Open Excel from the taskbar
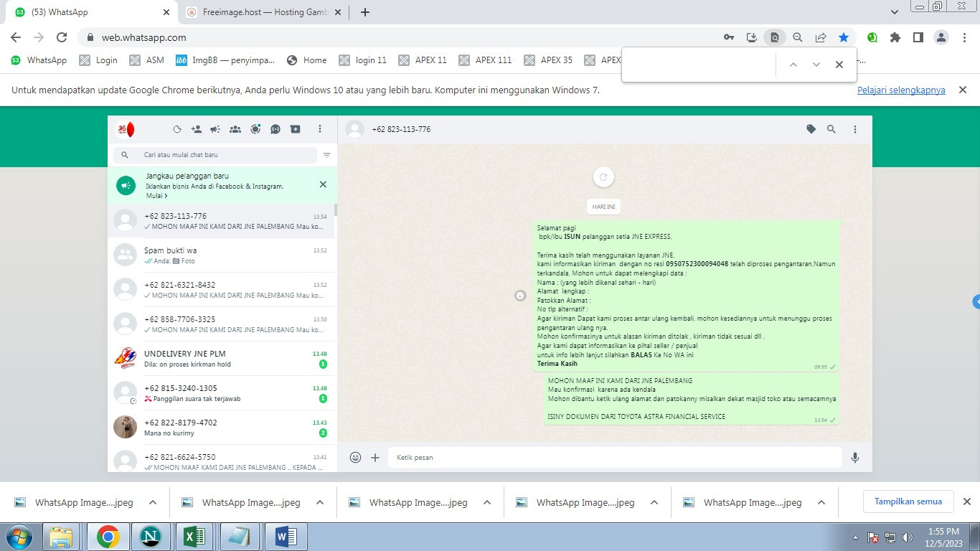 194,537
